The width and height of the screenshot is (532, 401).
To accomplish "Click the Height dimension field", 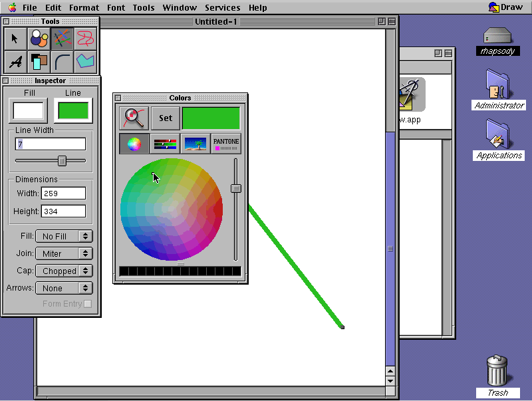I will pyautogui.click(x=63, y=211).
